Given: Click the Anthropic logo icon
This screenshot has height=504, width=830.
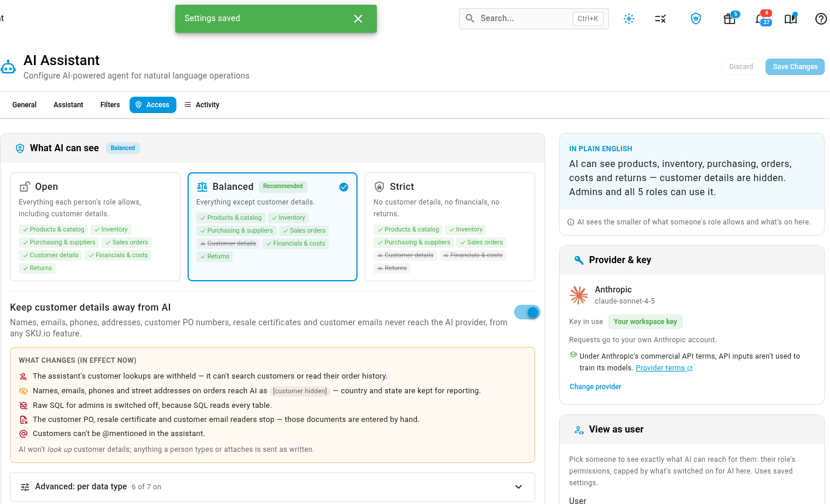Looking at the screenshot, I should (579, 295).
